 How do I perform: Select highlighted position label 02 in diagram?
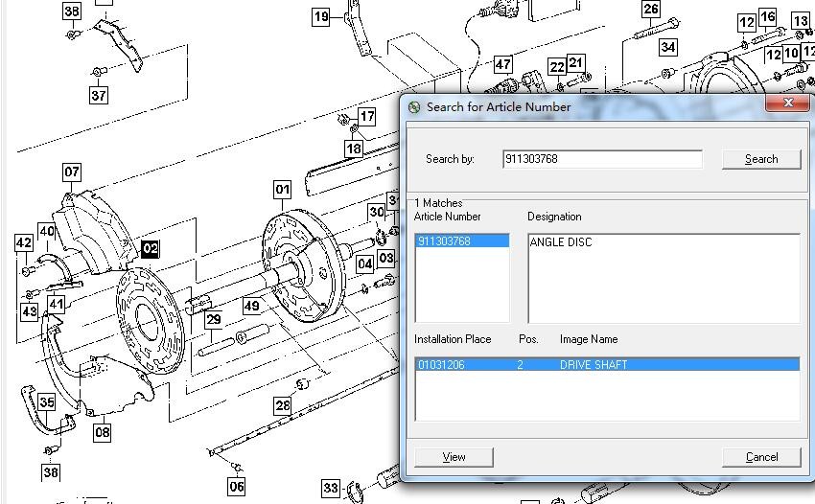coord(151,248)
